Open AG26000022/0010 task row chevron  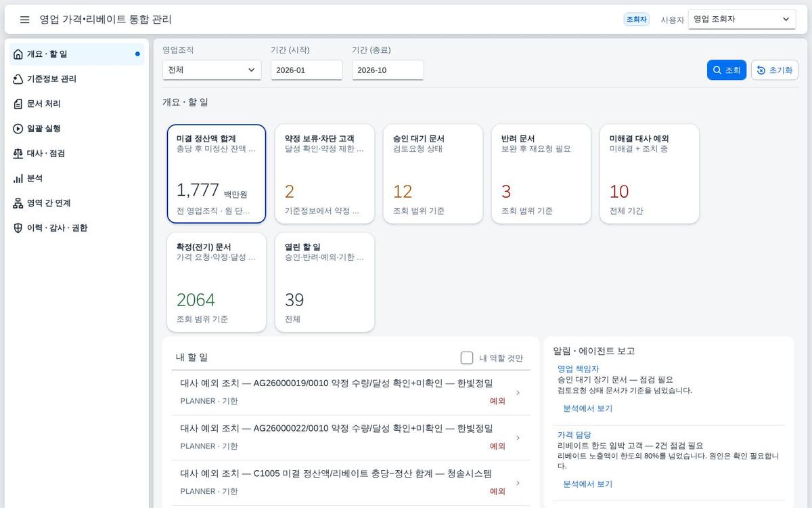(518, 438)
